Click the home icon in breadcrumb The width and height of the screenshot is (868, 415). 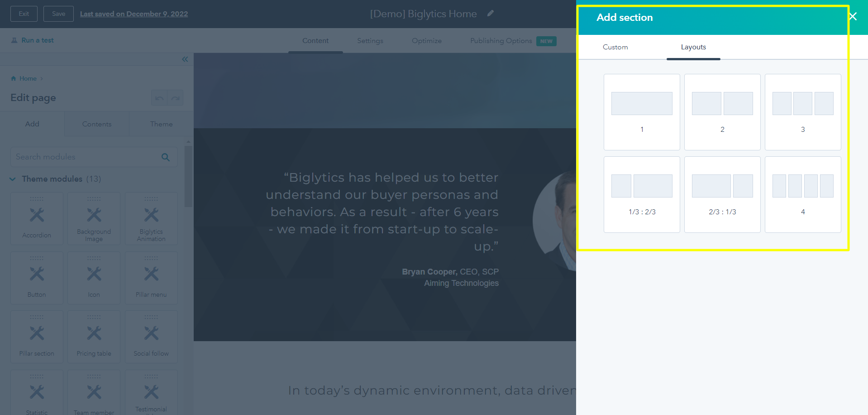point(14,78)
